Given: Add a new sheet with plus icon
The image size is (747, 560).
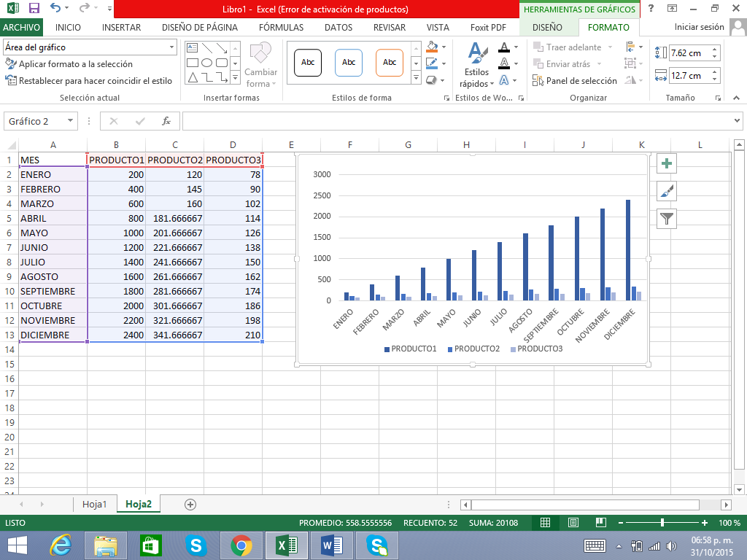Looking at the screenshot, I should (x=190, y=504).
